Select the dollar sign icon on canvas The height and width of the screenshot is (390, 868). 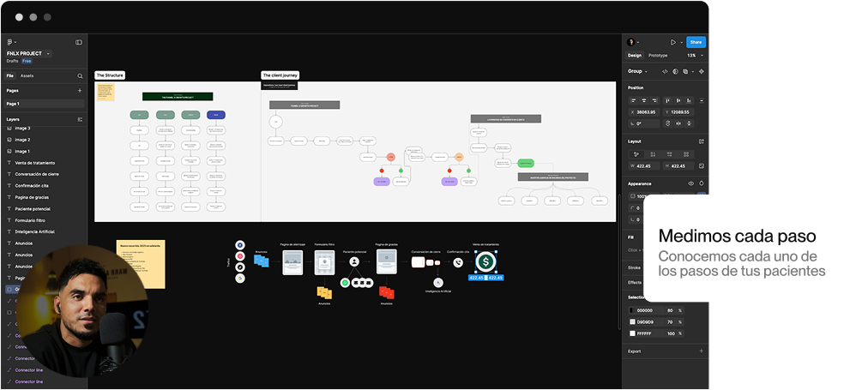pos(485,263)
